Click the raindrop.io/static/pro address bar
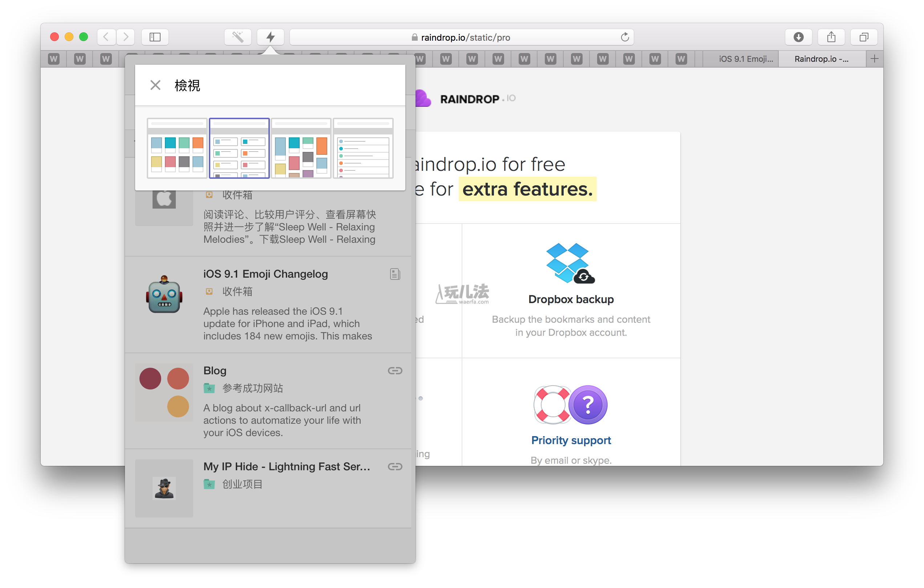Image resolution: width=924 pixels, height=588 pixels. [x=462, y=37]
